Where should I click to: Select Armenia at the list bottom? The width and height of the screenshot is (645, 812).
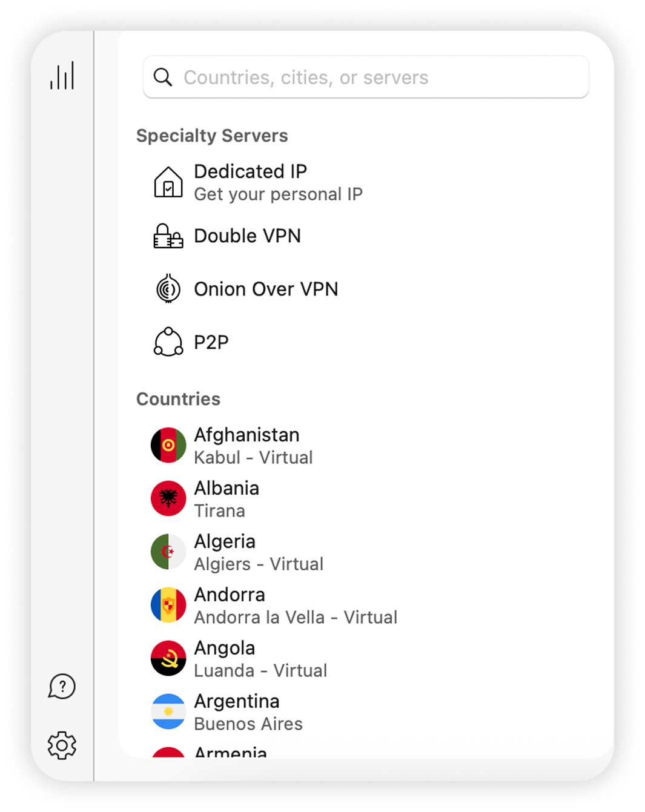point(230,751)
